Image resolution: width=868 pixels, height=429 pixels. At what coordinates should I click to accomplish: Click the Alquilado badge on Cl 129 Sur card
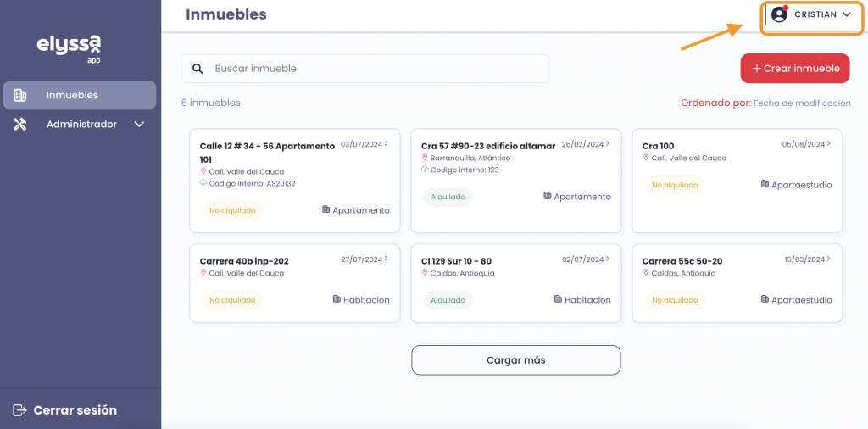click(x=448, y=300)
